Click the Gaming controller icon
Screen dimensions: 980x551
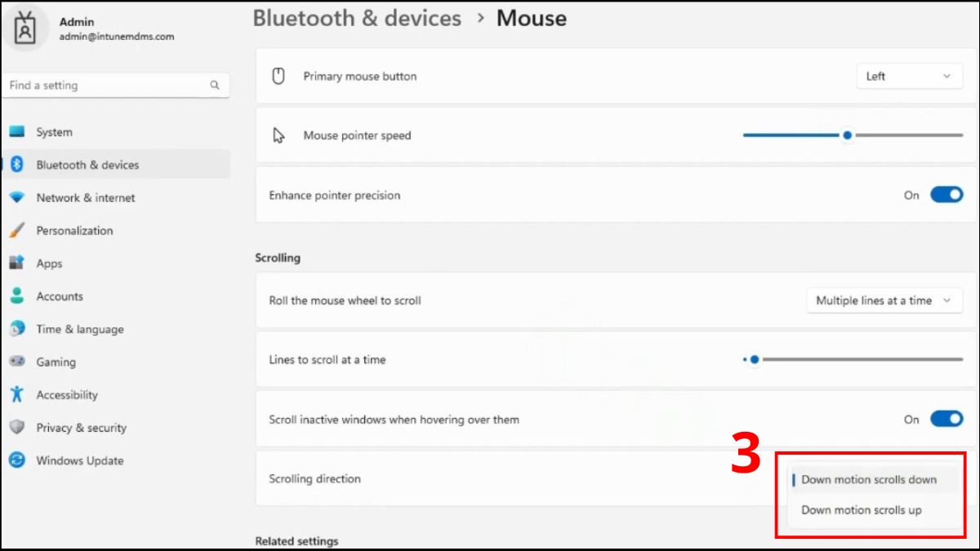(x=17, y=362)
